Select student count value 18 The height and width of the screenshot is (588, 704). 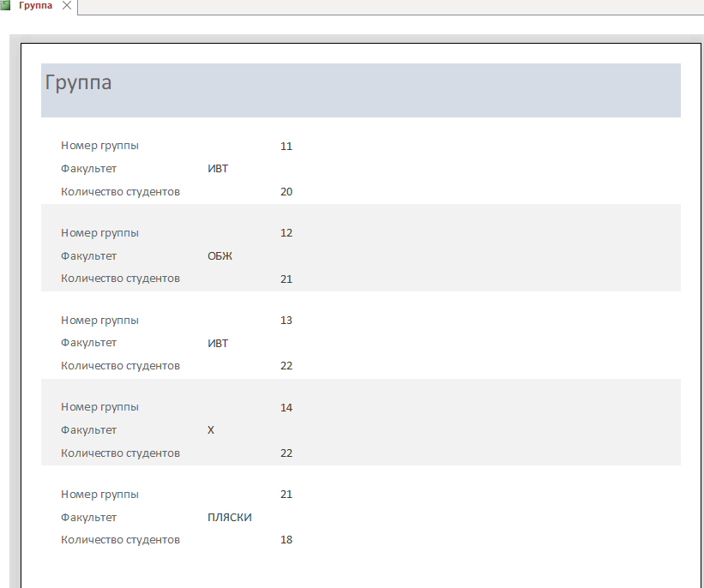(286, 540)
